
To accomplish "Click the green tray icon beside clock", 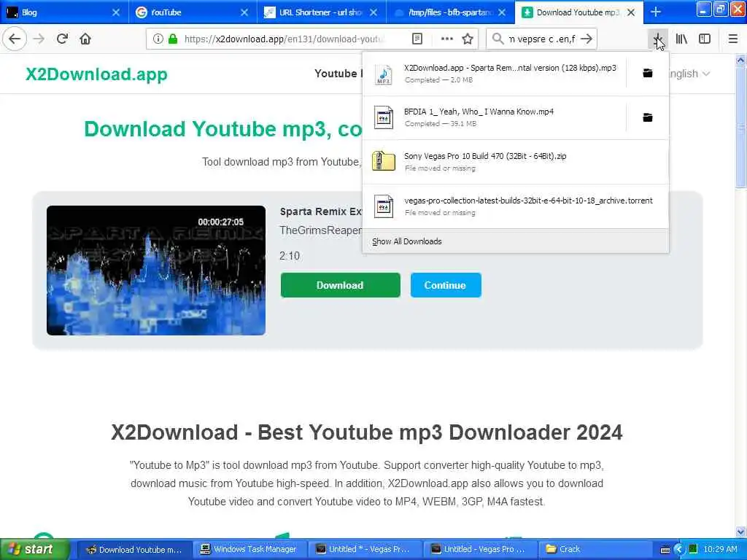I will point(693,549).
